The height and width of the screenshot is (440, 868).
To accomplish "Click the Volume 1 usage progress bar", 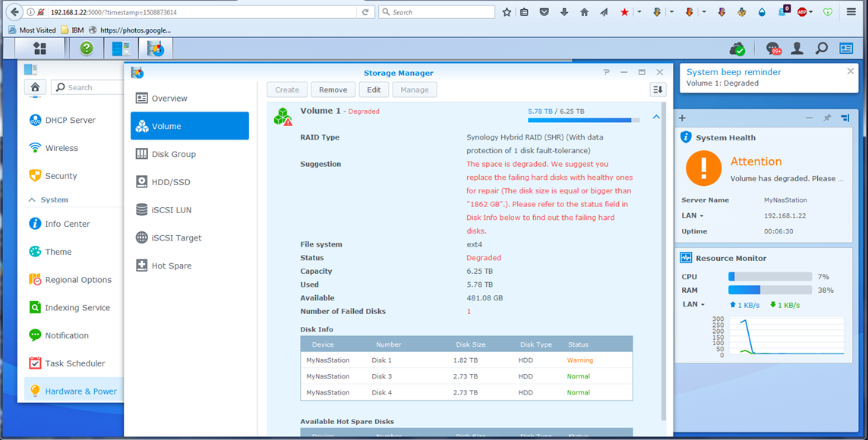I will click(579, 120).
